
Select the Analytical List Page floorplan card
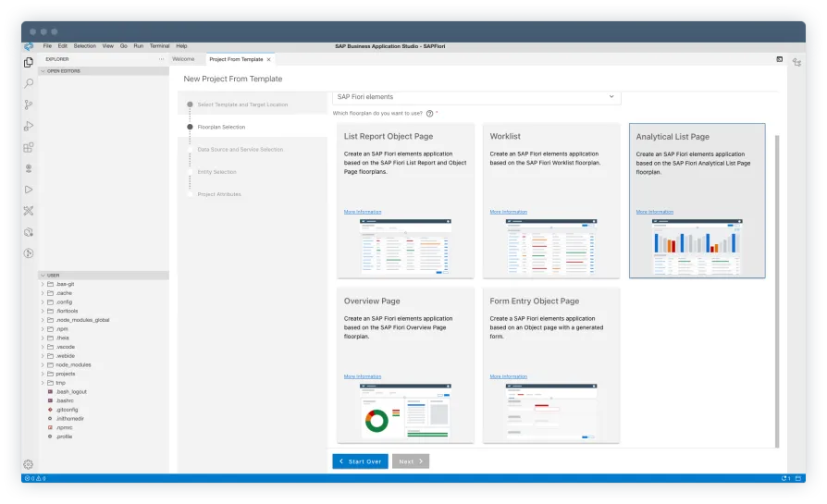pyautogui.click(x=697, y=200)
